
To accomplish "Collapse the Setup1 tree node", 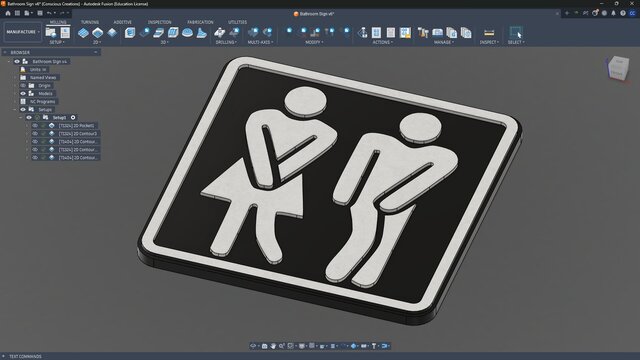I will point(21,118).
